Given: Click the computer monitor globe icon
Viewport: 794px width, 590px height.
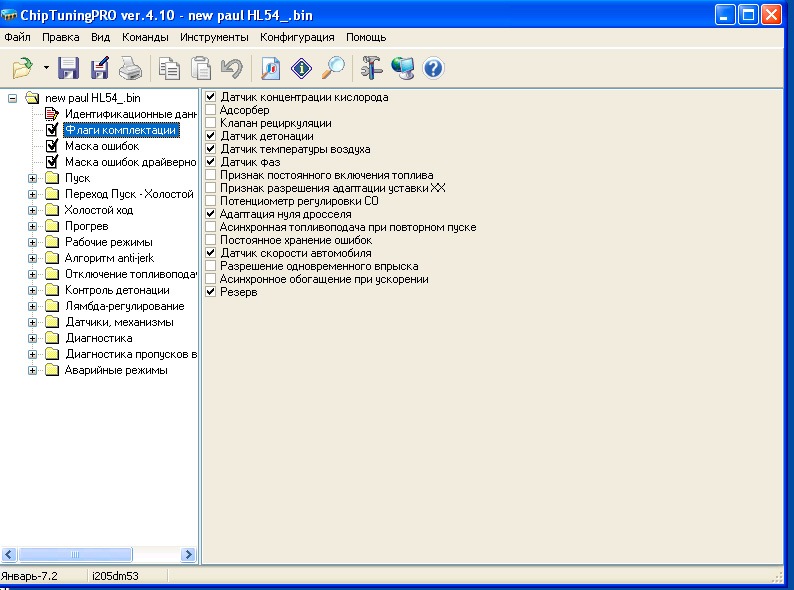Looking at the screenshot, I should point(403,68).
